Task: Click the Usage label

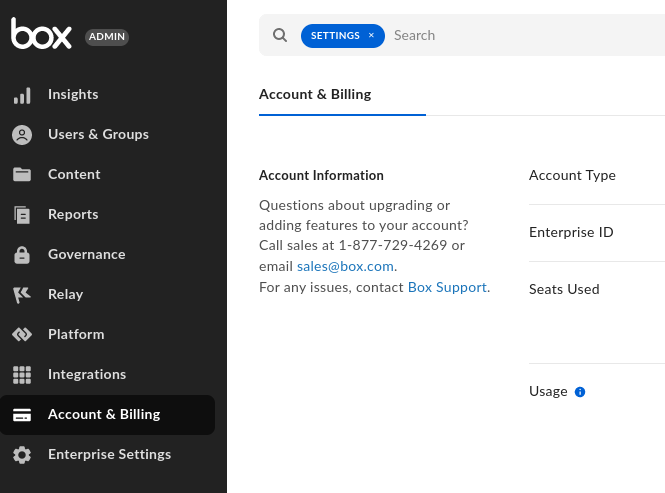Action: [548, 391]
